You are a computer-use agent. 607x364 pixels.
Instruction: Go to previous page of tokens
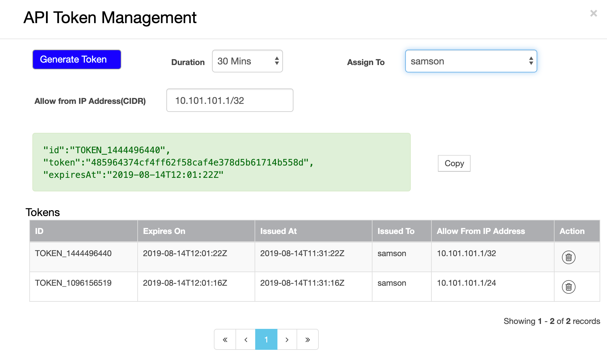pyautogui.click(x=246, y=339)
